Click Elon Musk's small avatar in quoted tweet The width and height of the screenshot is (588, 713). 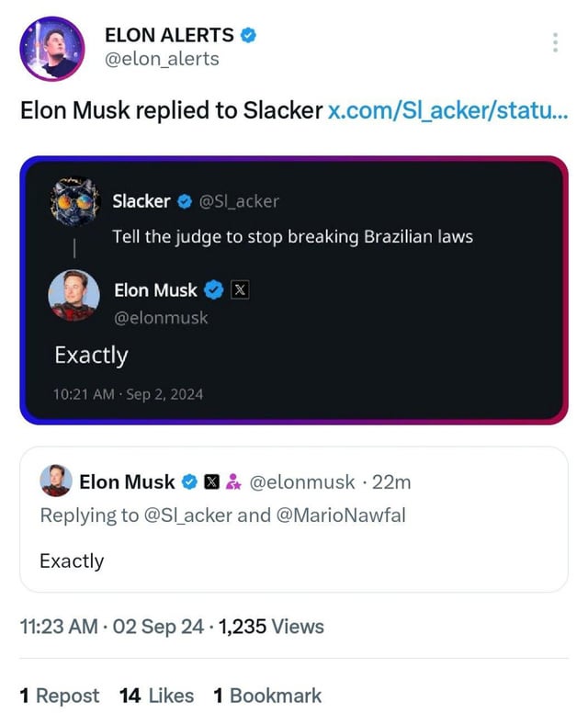click(55, 481)
